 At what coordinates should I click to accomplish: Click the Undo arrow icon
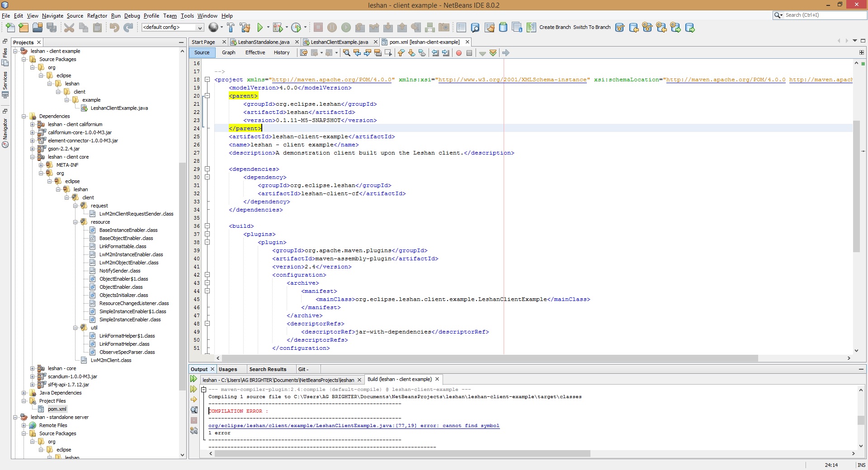point(114,28)
